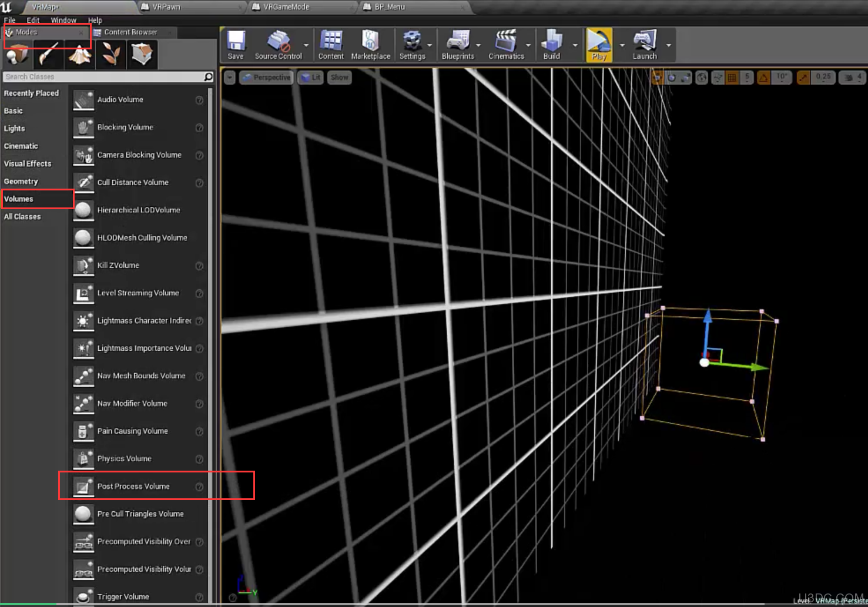Select the Physics Volume class icon
Viewport: 868px width, 607px height.
(x=83, y=459)
